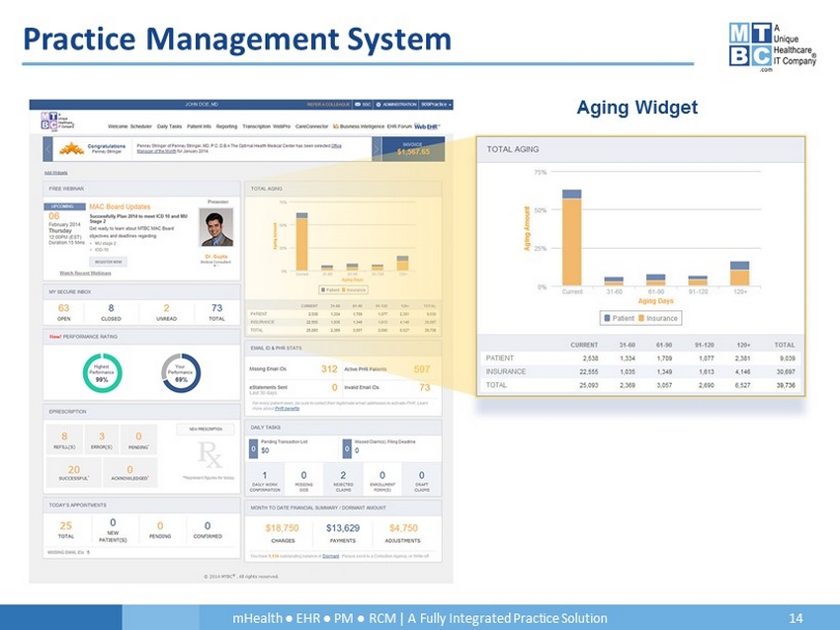Click the $18,750 Charges amount
Screen dimensions: 840x630
[283, 528]
